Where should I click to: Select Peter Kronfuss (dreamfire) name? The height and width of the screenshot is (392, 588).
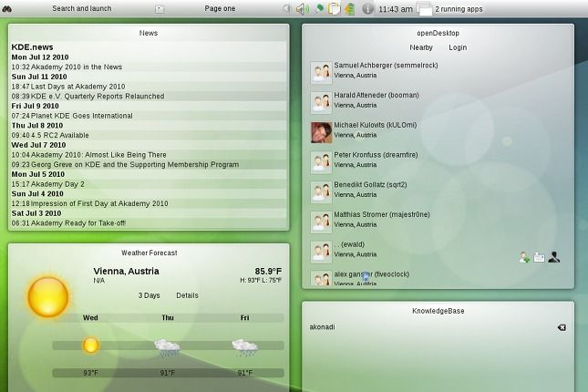pos(376,155)
